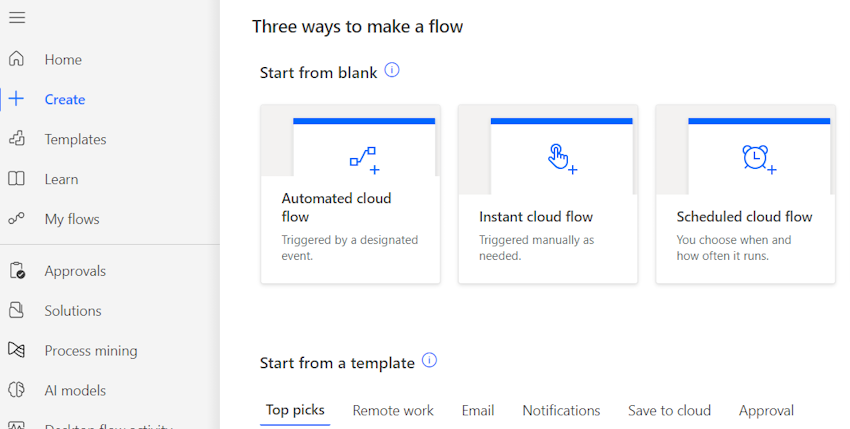The width and height of the screenshot is (850, 429).
Task: Click the Create plus icon
Action: tap(17, 99)
